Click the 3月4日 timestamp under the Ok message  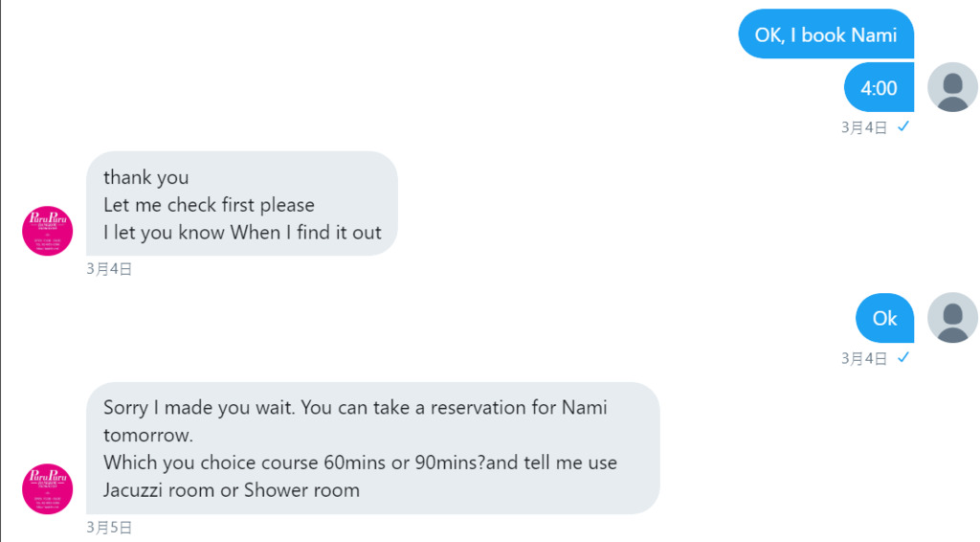[x=864, y=358]
